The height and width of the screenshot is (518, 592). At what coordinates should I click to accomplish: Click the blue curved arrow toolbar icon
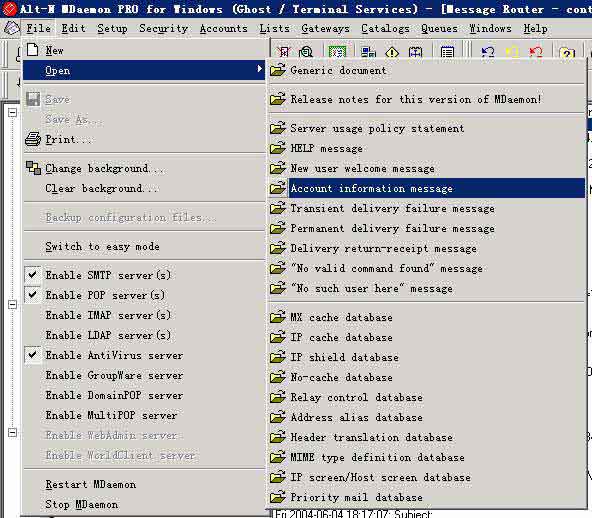tap(488, 51)
